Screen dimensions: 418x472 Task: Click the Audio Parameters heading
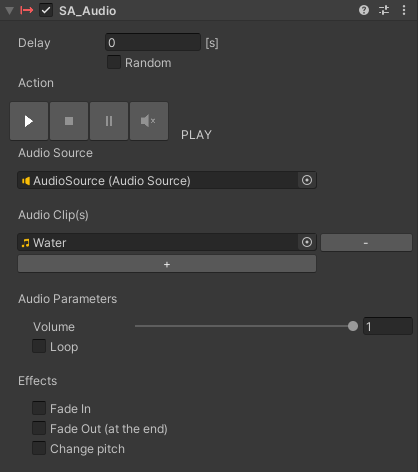coord(68,299)
